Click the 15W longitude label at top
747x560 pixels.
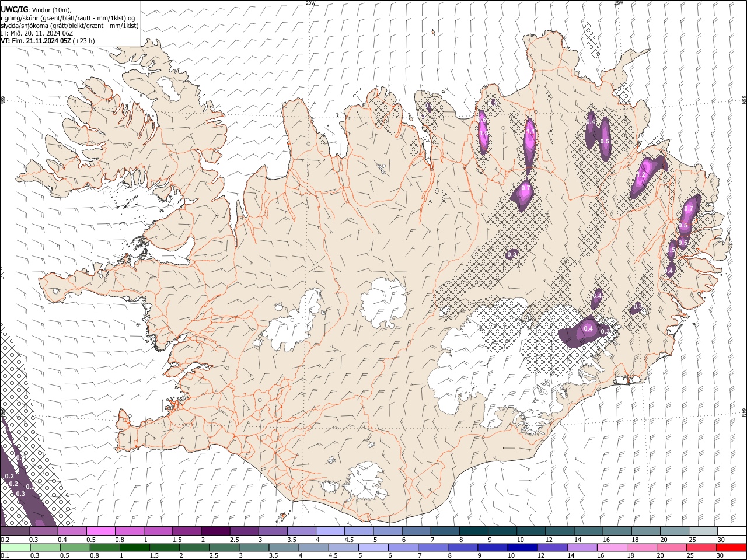[618, 3]
